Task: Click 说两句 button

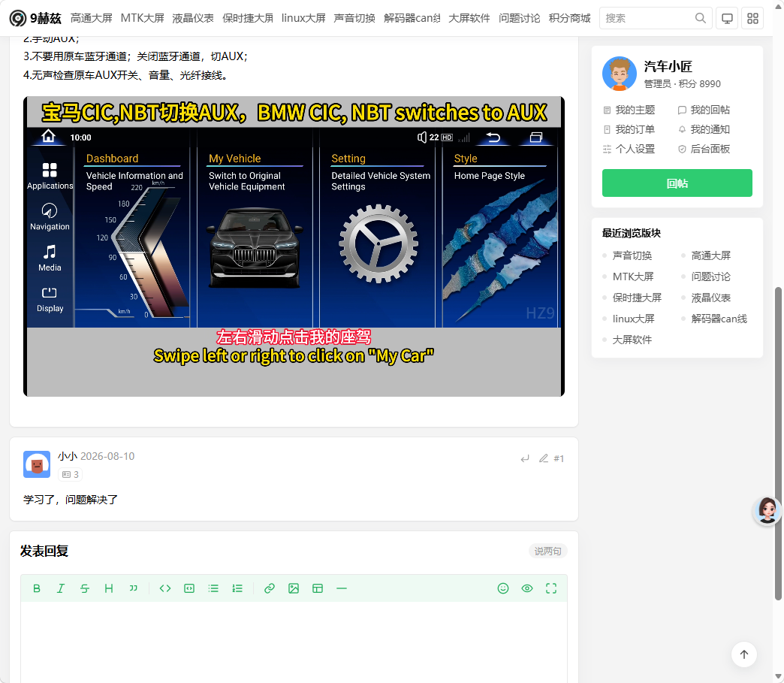Action: point(548,551)
